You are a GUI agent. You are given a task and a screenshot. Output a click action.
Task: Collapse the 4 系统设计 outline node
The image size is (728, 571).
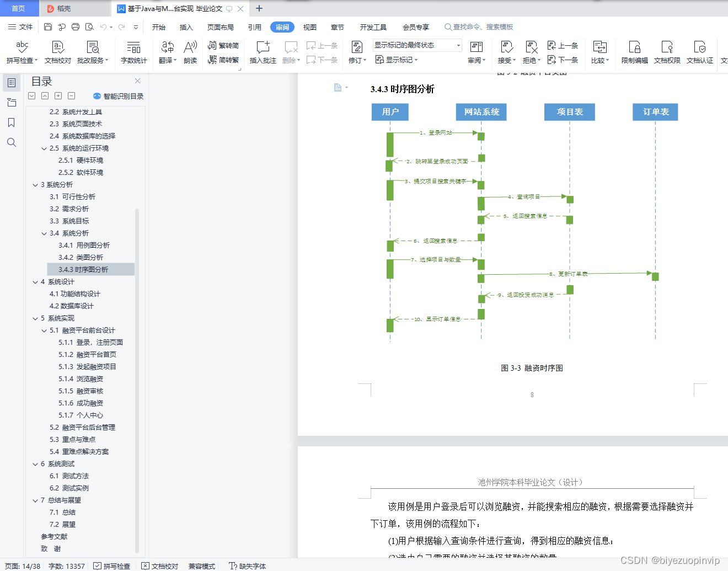click(35, 282)
